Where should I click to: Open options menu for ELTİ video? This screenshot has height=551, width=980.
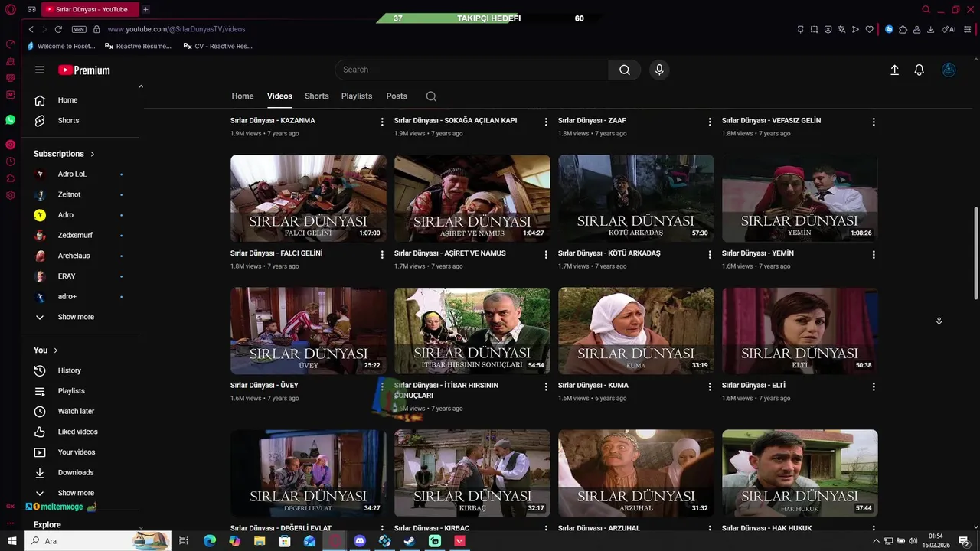click(x=874, y=386)
